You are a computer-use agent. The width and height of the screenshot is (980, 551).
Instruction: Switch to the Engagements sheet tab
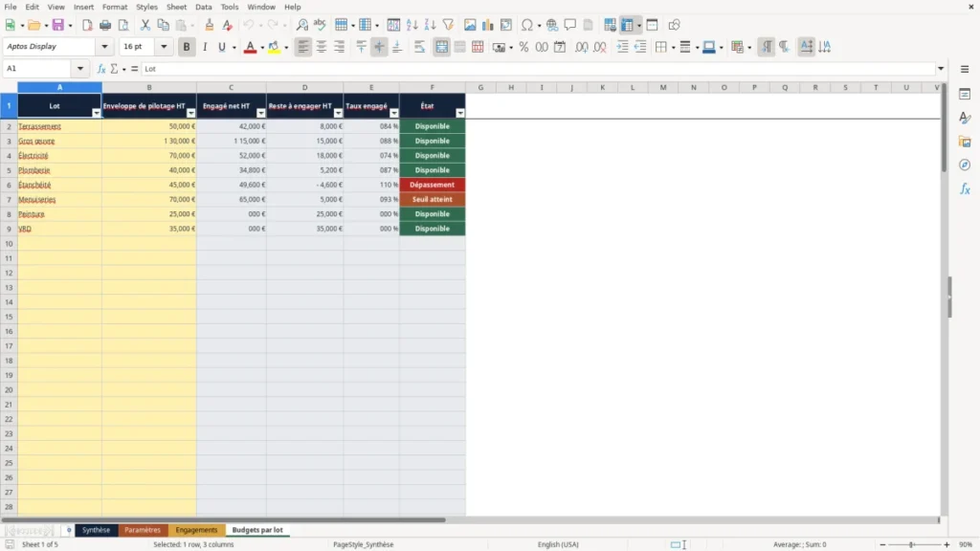(x=196, y=530)
